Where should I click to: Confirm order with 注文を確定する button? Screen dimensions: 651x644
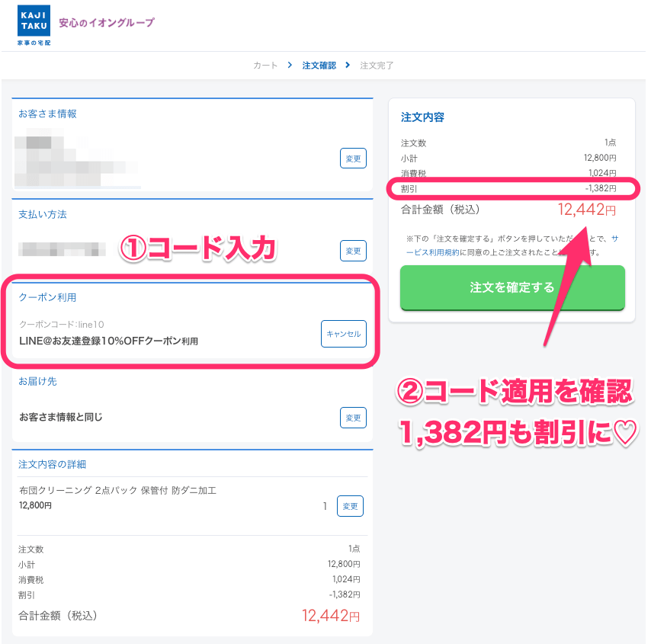click(512, 287)
